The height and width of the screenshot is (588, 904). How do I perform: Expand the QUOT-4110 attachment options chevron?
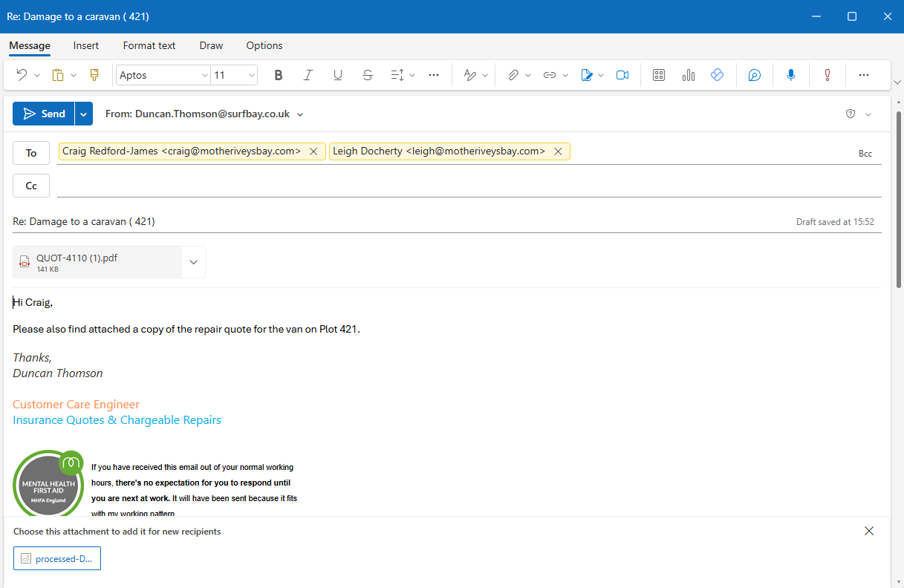[193, 262]
